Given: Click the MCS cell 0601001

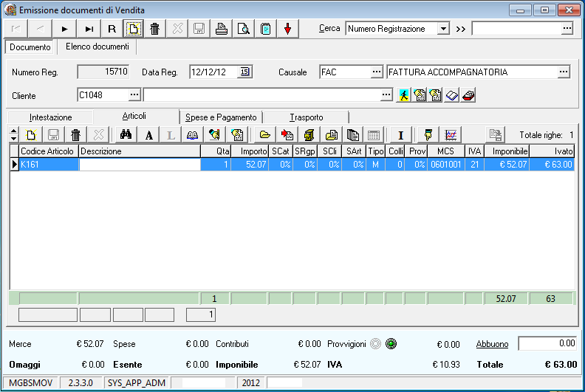Looking at the screenshot, I should pyautogui.click(x=446, y=164).
